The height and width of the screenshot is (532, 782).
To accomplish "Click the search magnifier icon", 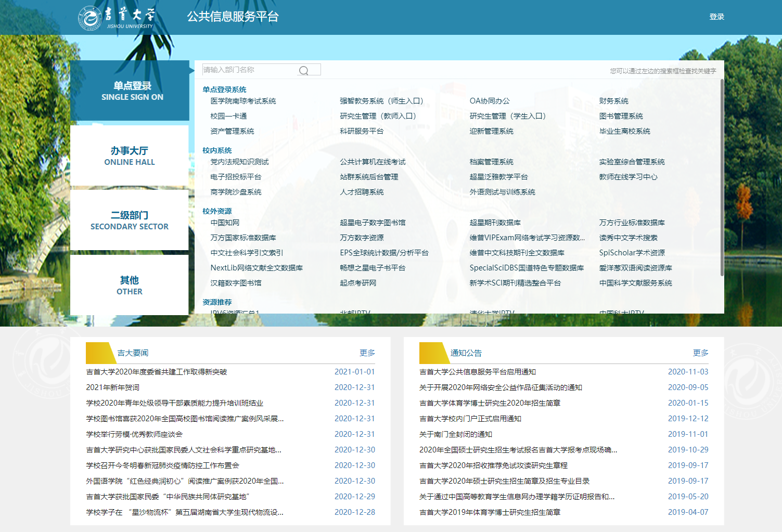I will [304, 71].
